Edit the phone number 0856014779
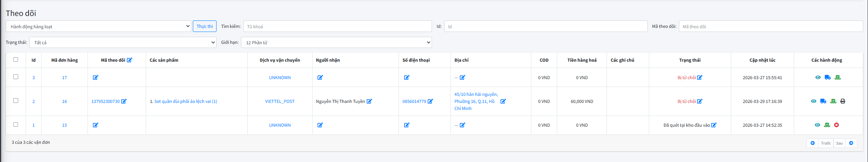The width and height of the screenshot is (868, 162). [430, 101]
